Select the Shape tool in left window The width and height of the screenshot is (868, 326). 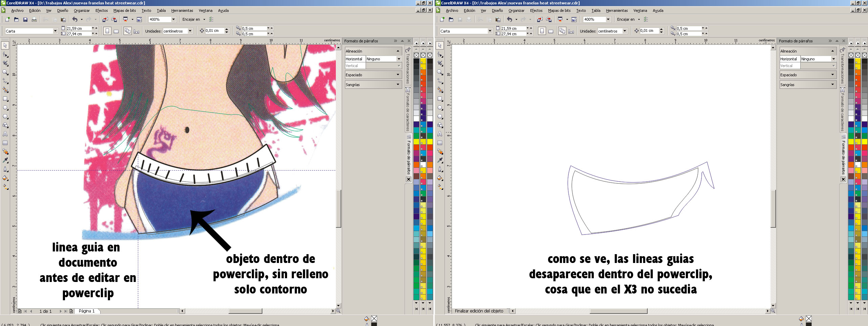tap(5, 54)
